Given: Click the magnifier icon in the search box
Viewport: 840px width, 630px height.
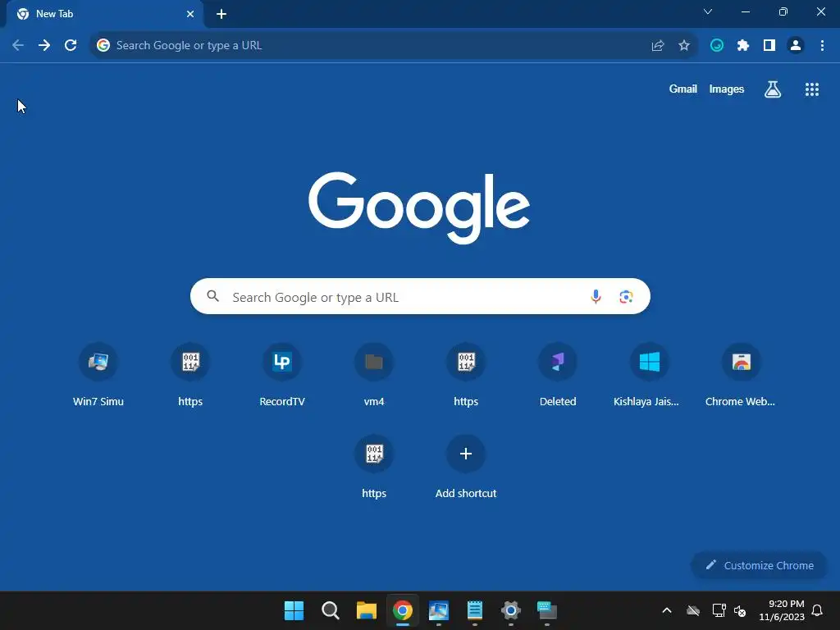Looking at the screenshot, I should 212,295.
